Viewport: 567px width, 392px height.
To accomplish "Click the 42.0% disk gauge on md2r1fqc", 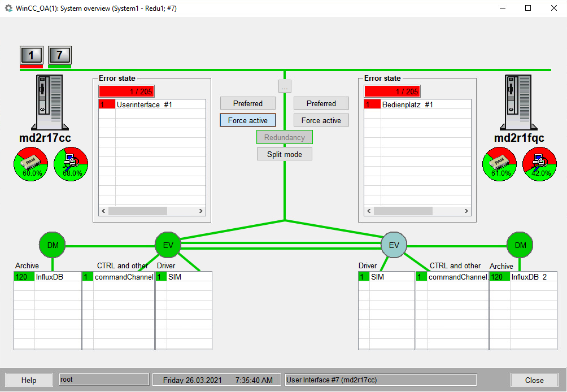I will (x=539, y=164).
